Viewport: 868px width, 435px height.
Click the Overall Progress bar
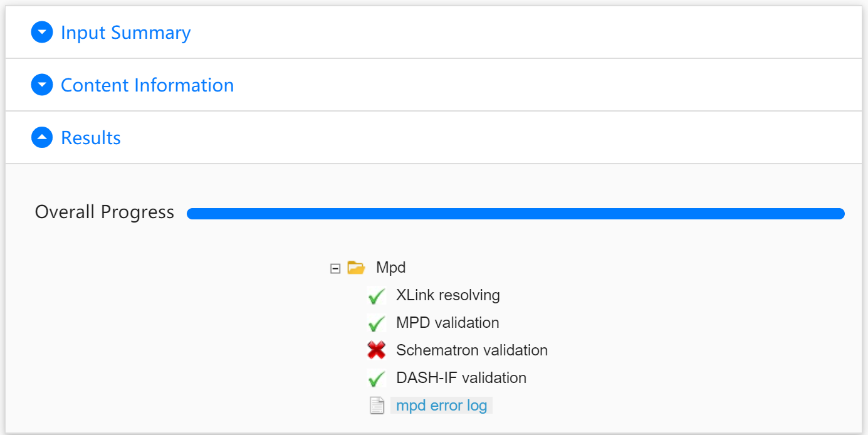point(515,213)
